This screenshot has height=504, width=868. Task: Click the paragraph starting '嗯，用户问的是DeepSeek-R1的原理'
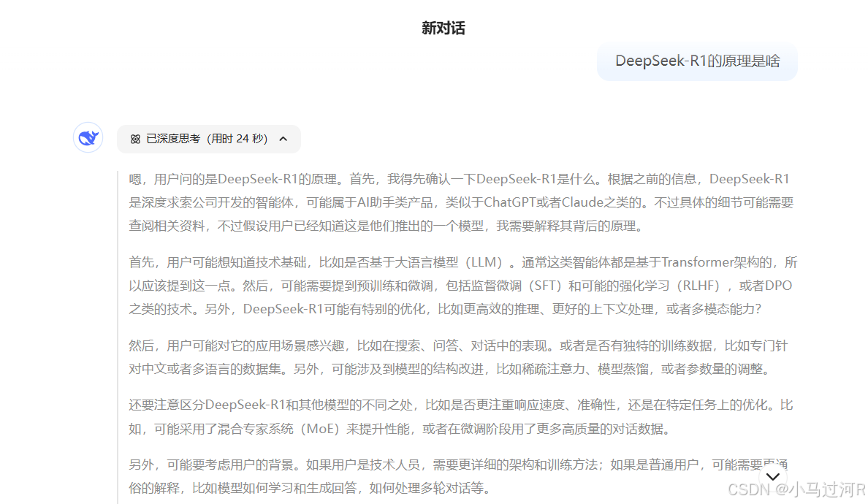coord(462,202)
